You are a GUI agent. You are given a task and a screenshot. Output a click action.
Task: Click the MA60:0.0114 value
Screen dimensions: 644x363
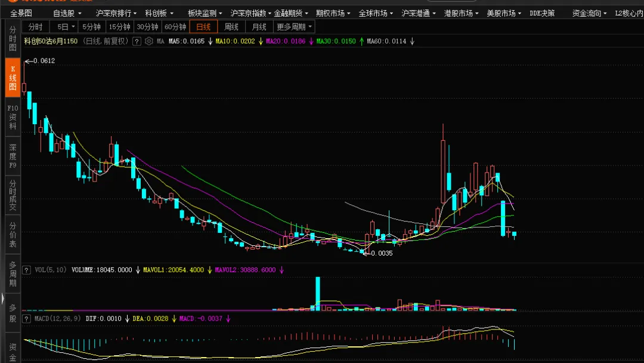point(386,41)
